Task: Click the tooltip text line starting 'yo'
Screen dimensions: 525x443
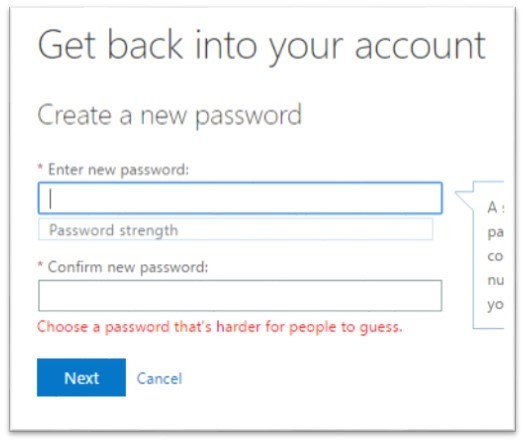Action: (496, 305)
